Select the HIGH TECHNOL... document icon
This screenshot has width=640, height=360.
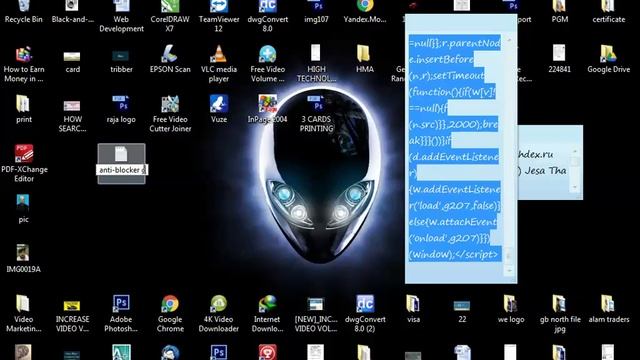(316, 64)
